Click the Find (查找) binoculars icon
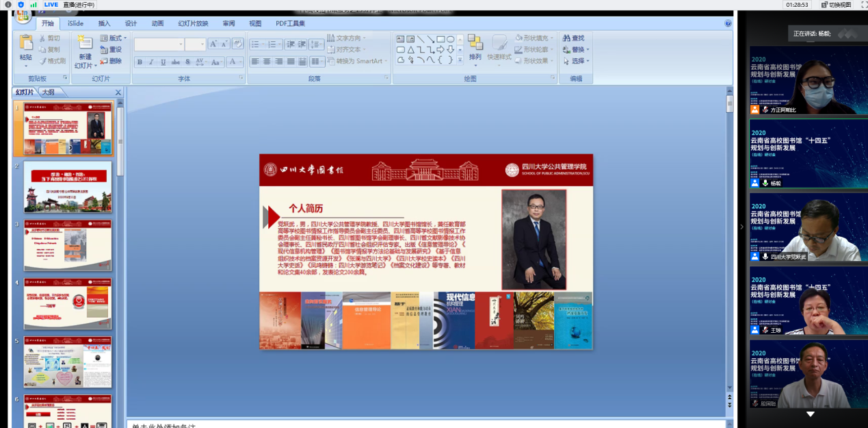The height and width of the screenshot is (428, 868). 567,38
